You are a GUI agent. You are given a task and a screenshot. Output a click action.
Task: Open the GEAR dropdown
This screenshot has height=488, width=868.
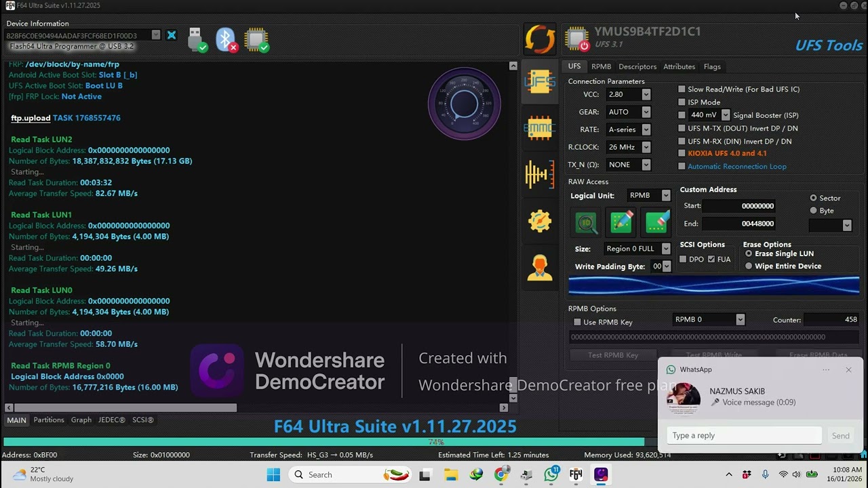tap(646, 112)
